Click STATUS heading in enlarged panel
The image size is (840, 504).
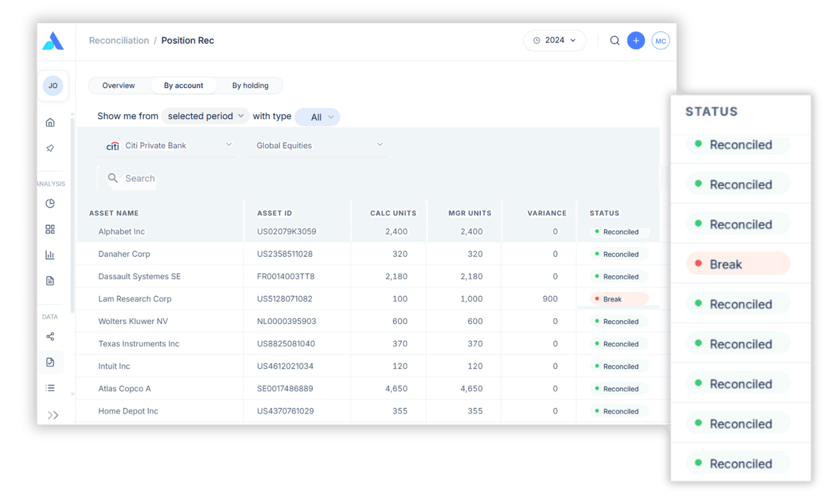click(x=711, y=111)
